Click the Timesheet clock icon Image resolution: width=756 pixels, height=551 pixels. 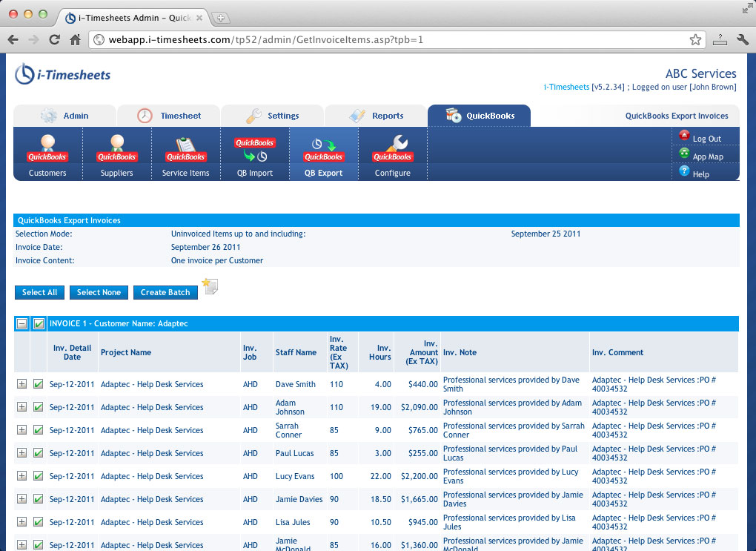145,116
